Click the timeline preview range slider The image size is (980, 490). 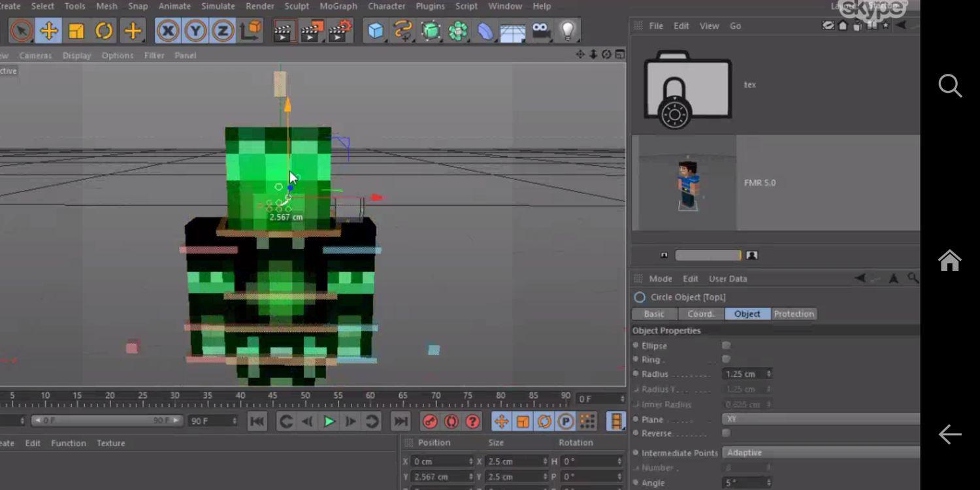point(107,421)
